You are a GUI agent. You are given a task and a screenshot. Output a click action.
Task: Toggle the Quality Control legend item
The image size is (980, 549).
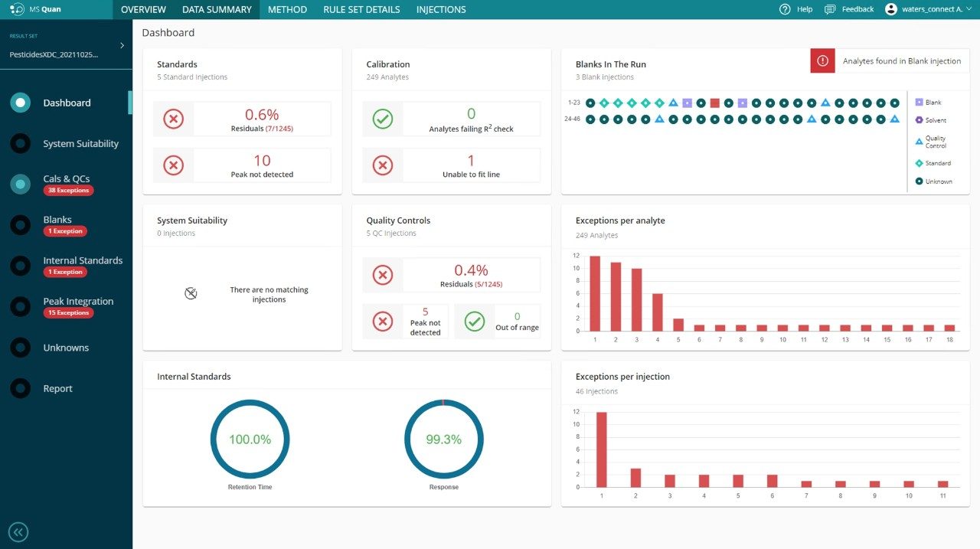pyautogui.click(x=921, y=139)
